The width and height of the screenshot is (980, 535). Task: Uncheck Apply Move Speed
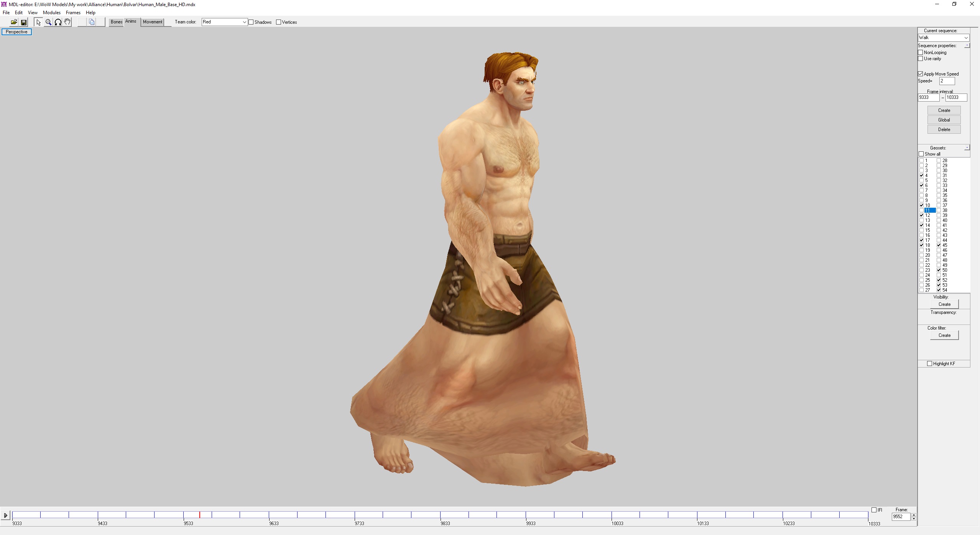(x=921, y=74)
